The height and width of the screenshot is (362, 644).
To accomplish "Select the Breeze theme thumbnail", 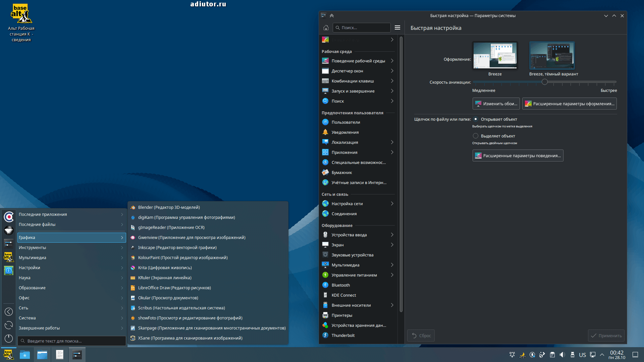I will [x=495, y=56].
